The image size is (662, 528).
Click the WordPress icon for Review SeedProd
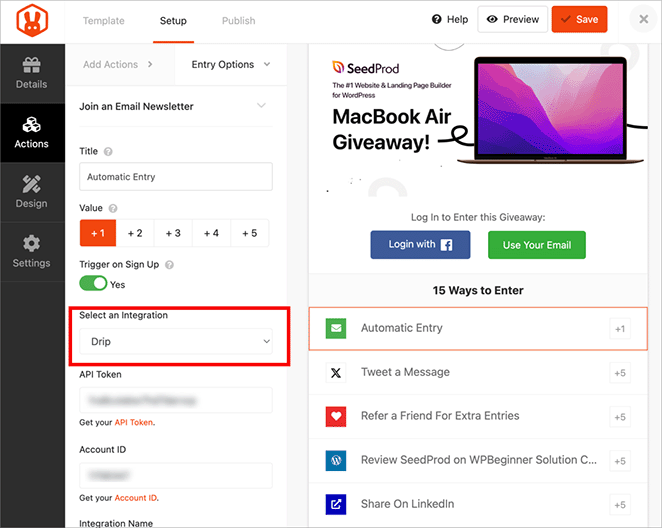(x=336, y=460)
